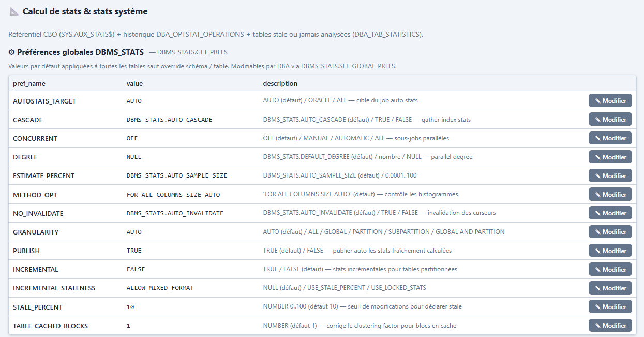Click Modifier button for AUTOSTATS_TARGET
The image size is (644, 337).
(610, 101)
